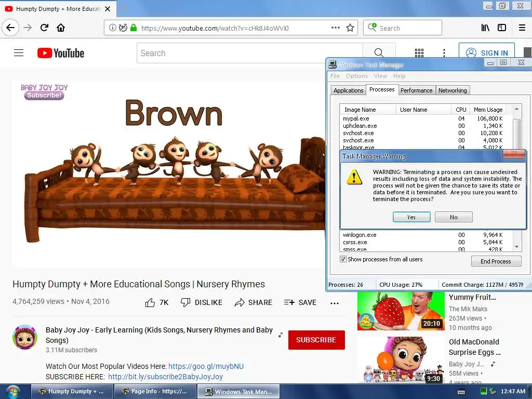This screenshot has width=532, height=399.
Task: Cancel termination with the No button
Action: [x=454, y=217]
